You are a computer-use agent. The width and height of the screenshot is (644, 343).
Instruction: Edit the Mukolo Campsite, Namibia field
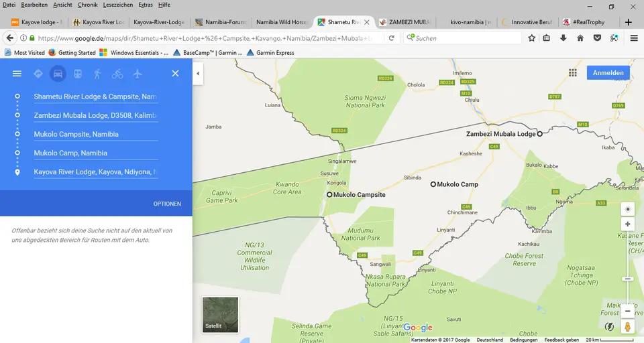coord(96,135)
